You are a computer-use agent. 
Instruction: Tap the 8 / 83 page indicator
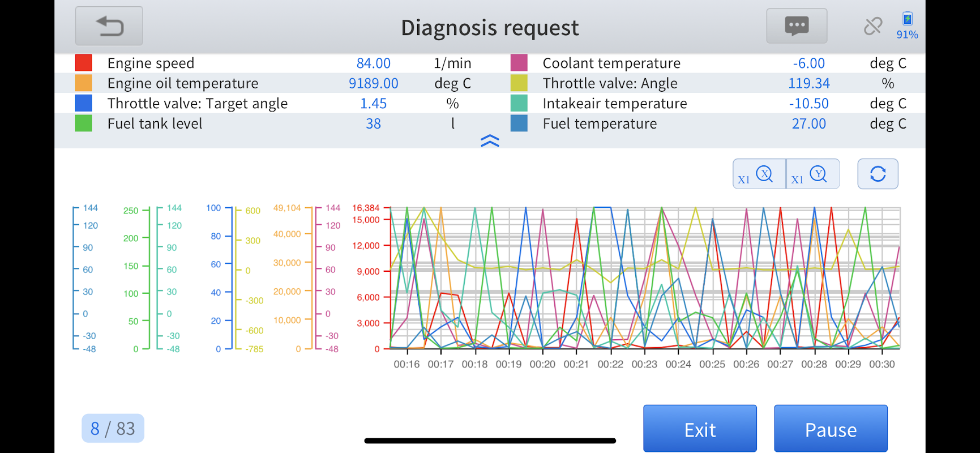tap(113, 428)
